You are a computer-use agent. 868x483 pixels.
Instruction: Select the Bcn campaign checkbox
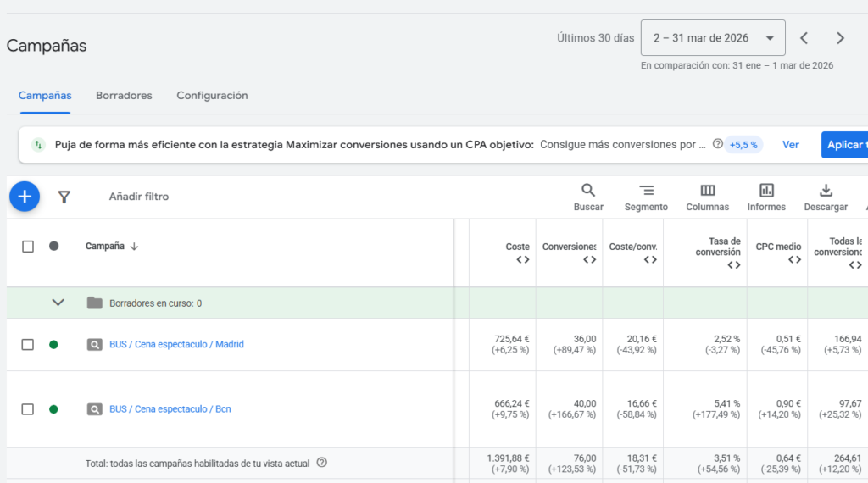point(28,409)
